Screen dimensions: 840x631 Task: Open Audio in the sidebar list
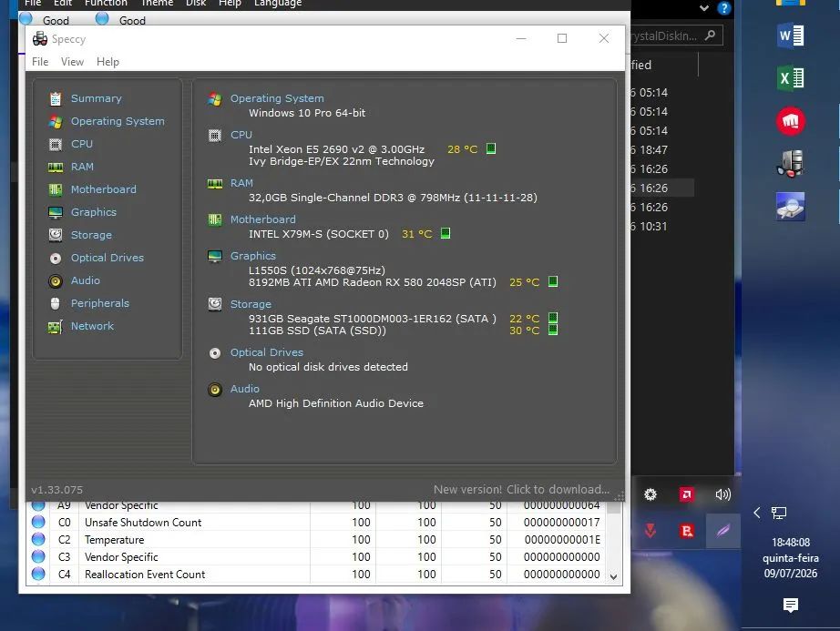pos(85,280)
